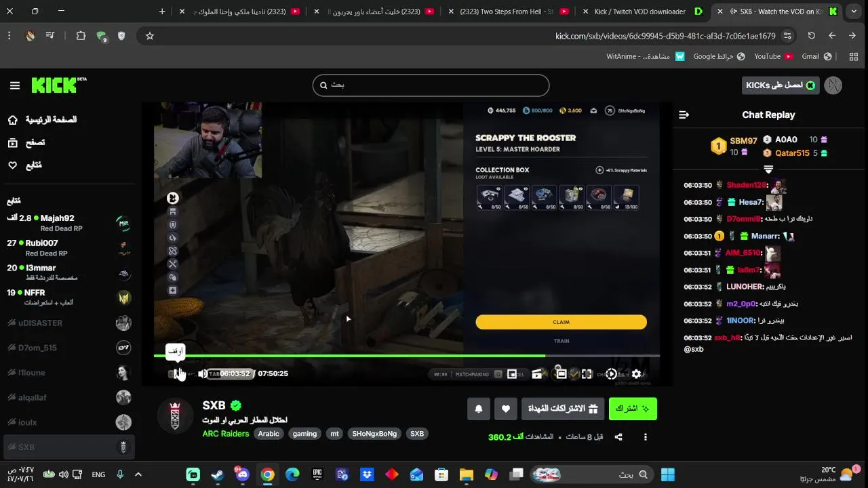Show hidden system tray icons chevron
This screenshot has width=868, height=488.
(138, 474)
